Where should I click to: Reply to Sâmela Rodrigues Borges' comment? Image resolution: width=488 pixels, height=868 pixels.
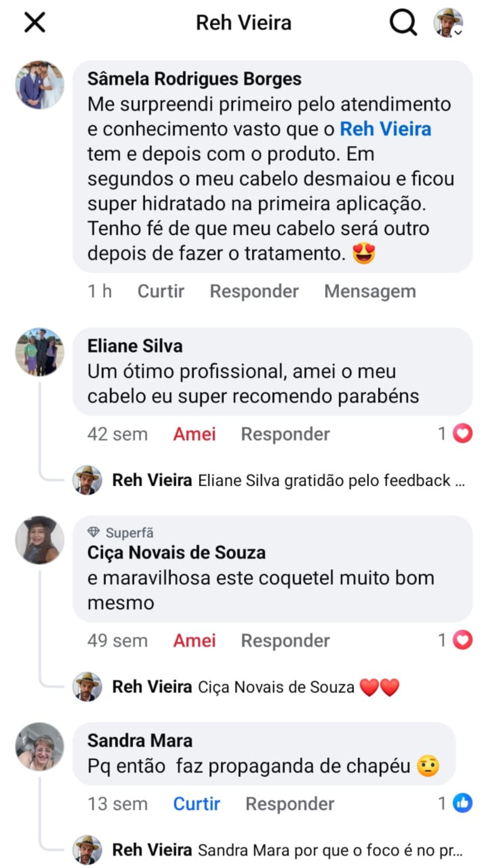coord(254,291)
